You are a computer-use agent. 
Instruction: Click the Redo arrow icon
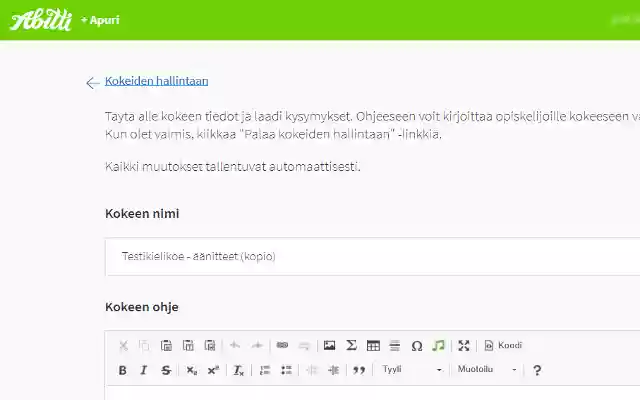(257, 346)
